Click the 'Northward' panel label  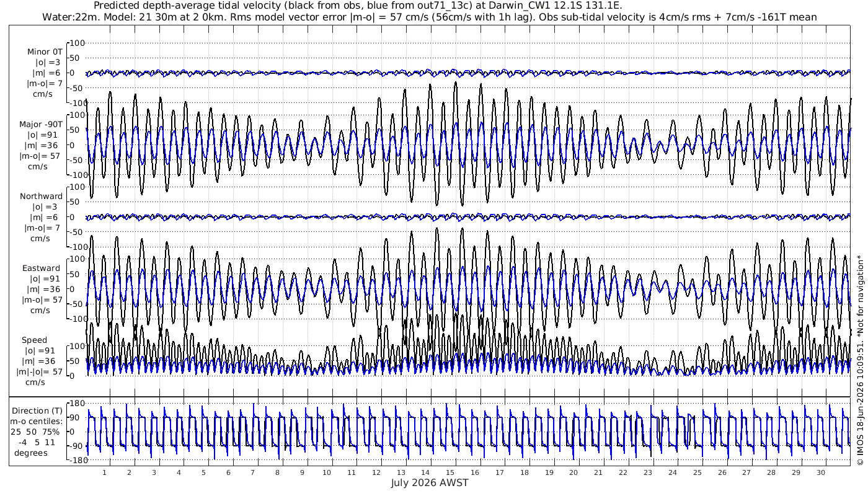point(41,196)
